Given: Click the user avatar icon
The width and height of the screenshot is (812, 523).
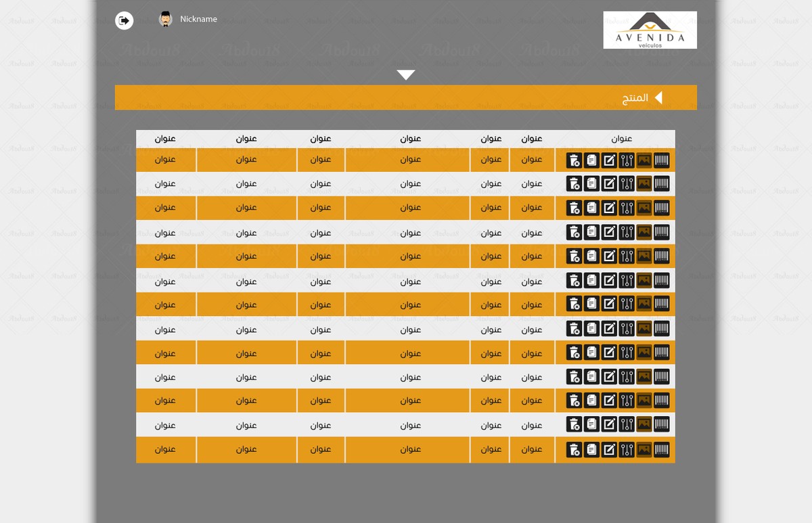Looking at the screenshot, I should tap(165, 19).
